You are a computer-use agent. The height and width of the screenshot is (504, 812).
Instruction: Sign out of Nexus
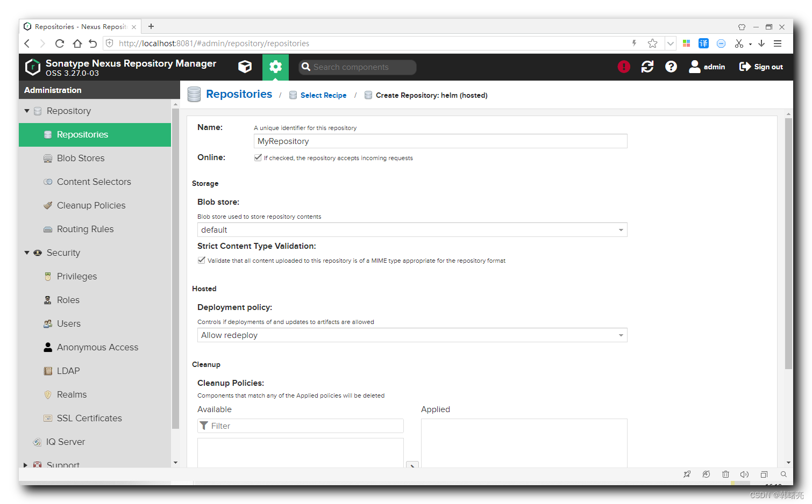pyautogui.click(x=761, y=67)
